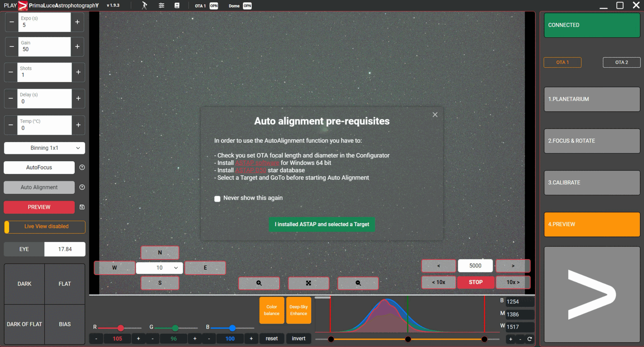Viewport: 644px width, 347px height.
Task: Close the Auto alignment pre-requisites dialog
Action: point(435,115)
